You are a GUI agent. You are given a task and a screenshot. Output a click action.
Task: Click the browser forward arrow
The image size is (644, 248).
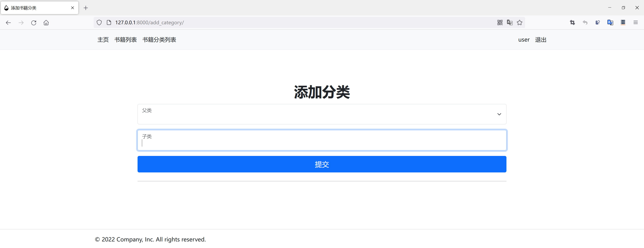click(21, 22)
